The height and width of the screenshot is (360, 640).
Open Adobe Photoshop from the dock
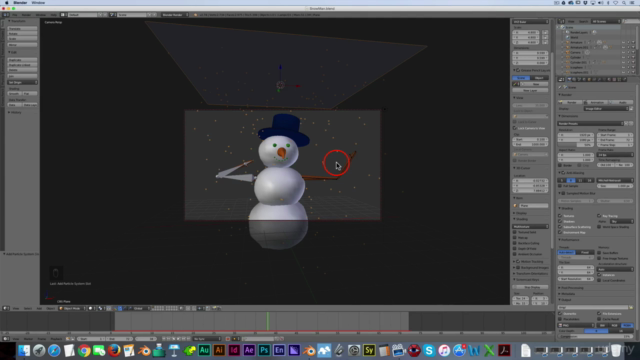[x=264, y=350]
